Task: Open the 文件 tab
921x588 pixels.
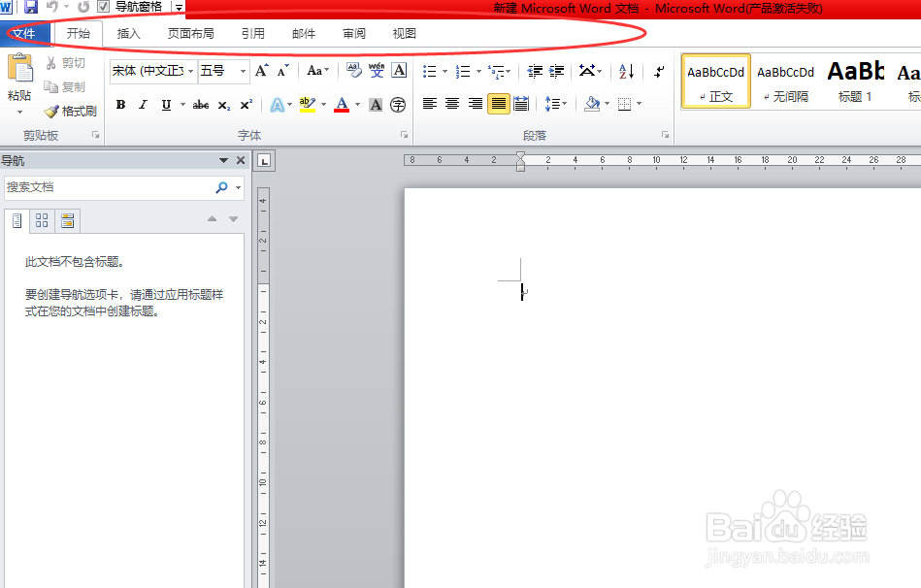Action: (x=24, y=34)
